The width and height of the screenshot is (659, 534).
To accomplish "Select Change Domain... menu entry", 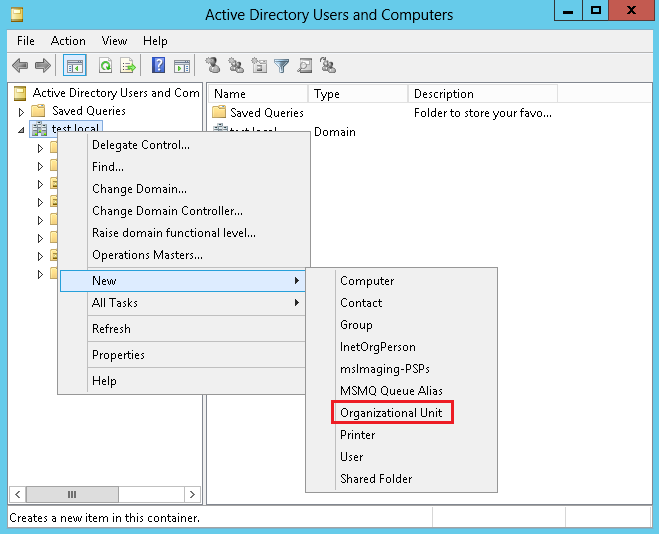I will (x=182, y=189).
